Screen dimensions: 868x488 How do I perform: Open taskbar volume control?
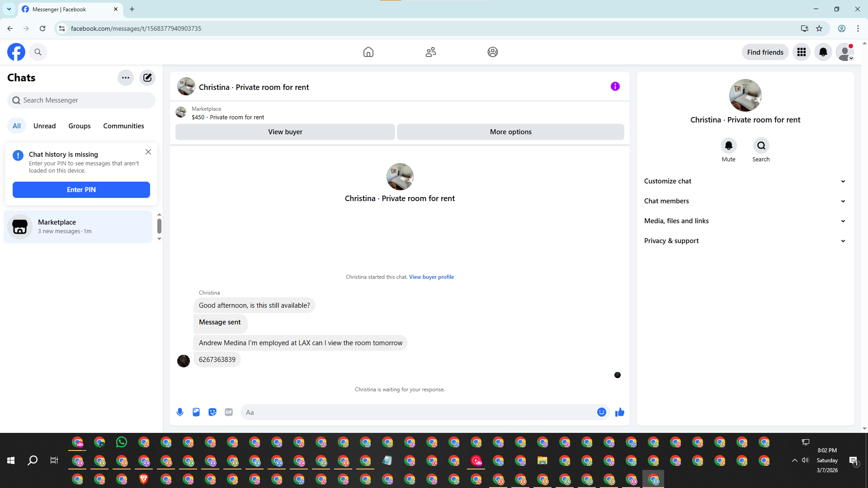point(805,460)
